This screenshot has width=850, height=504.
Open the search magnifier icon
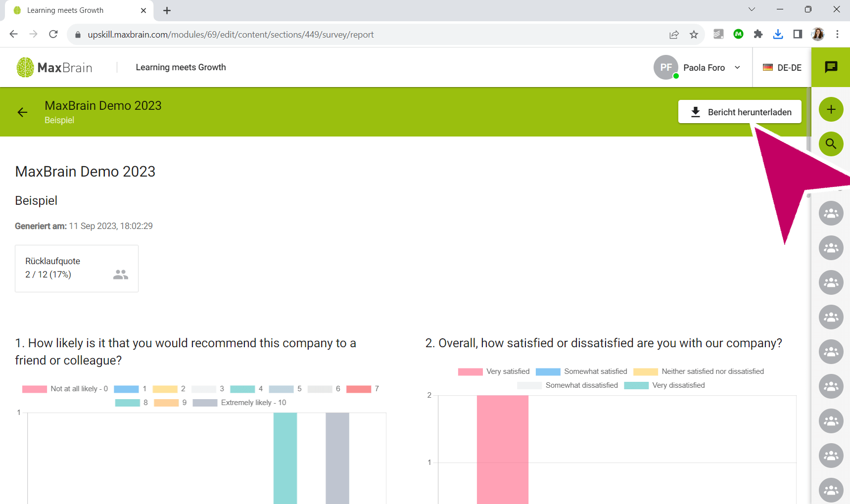(x=831, y=144)
